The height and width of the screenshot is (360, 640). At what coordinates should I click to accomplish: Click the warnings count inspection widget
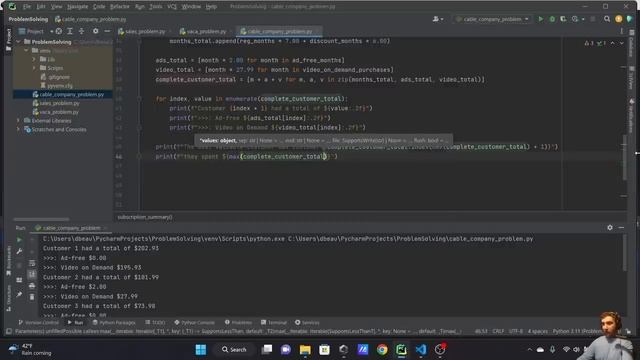coord(595,43)
